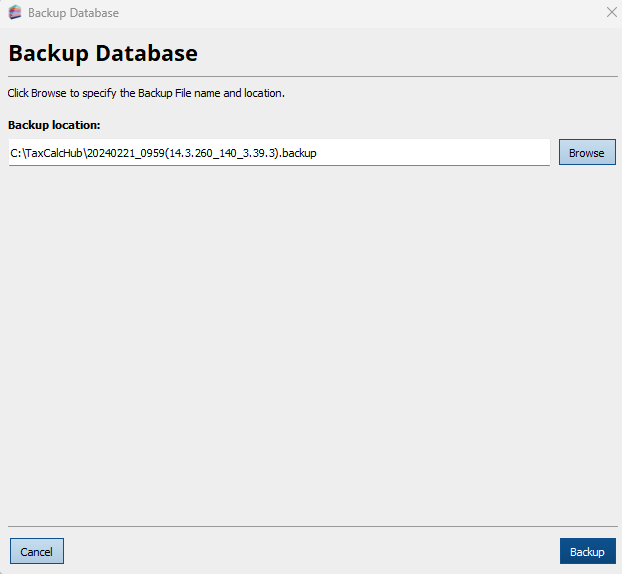This screenshot has width=622, height=574.
Task: Click the separator line below the heading
Action: pyautogui.click(x=310, y=76)
